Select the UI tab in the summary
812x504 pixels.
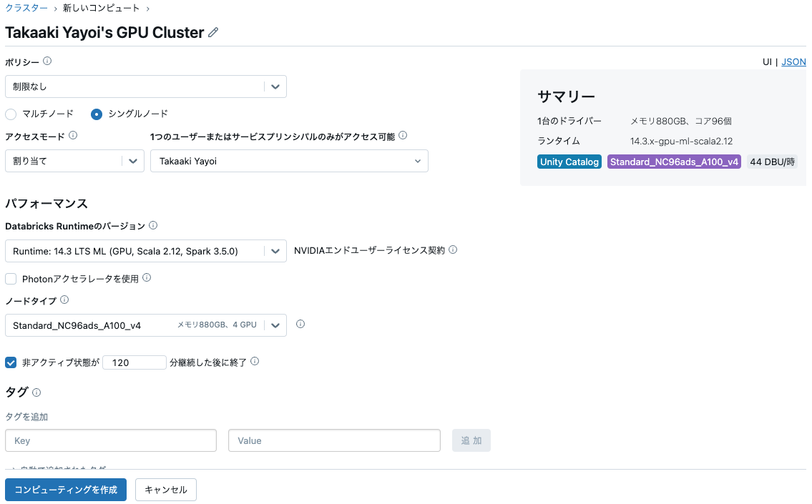tap(768, 61)
